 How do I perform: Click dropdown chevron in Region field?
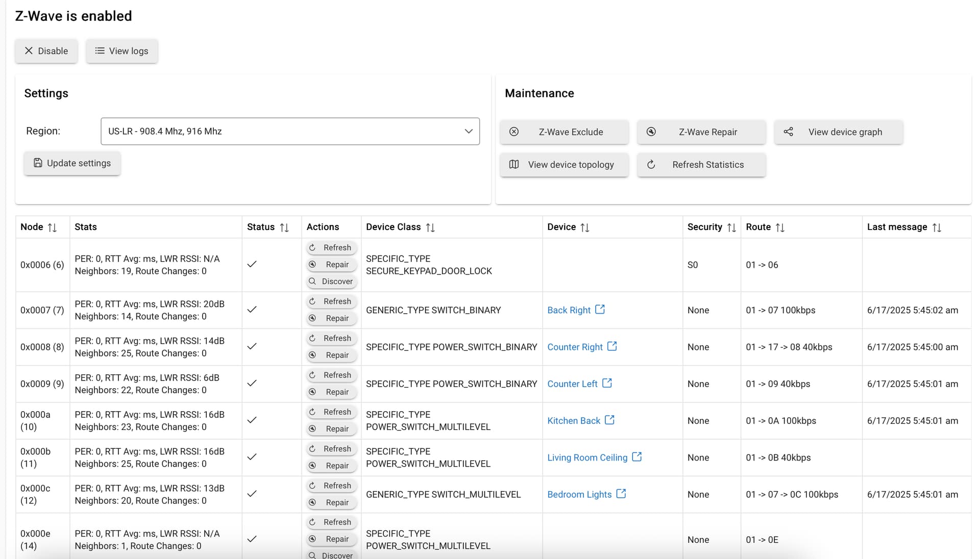468,132
